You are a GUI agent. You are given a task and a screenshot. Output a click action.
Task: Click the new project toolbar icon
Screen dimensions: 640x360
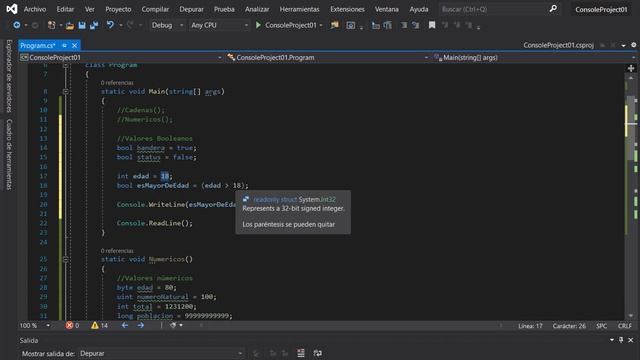51,25
